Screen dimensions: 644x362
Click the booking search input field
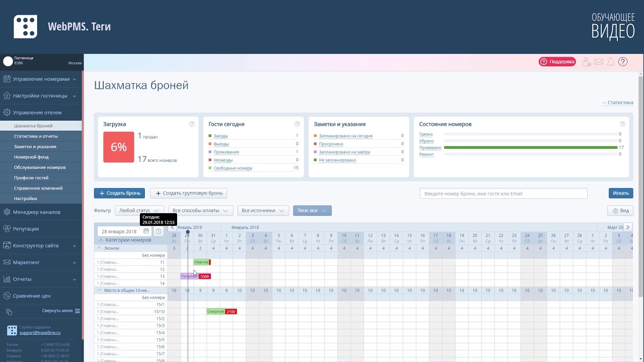[x=503, y=194]
